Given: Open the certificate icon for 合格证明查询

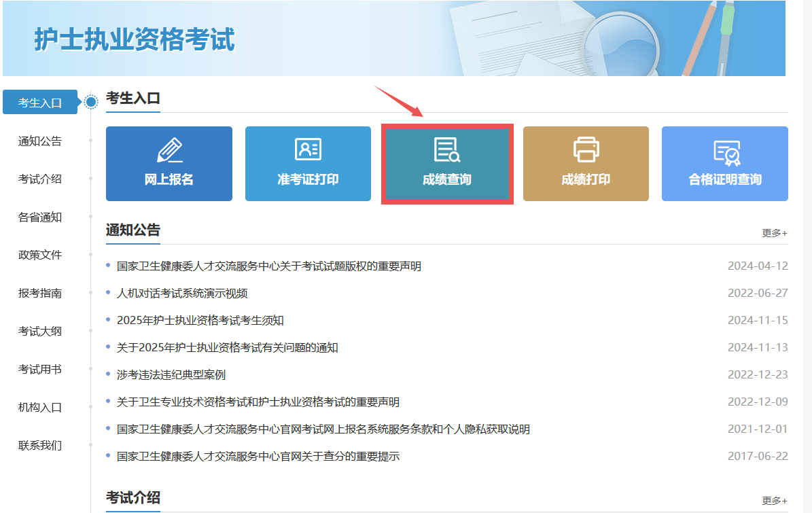Looking at the screenshot, I should [x=725, y=152].
